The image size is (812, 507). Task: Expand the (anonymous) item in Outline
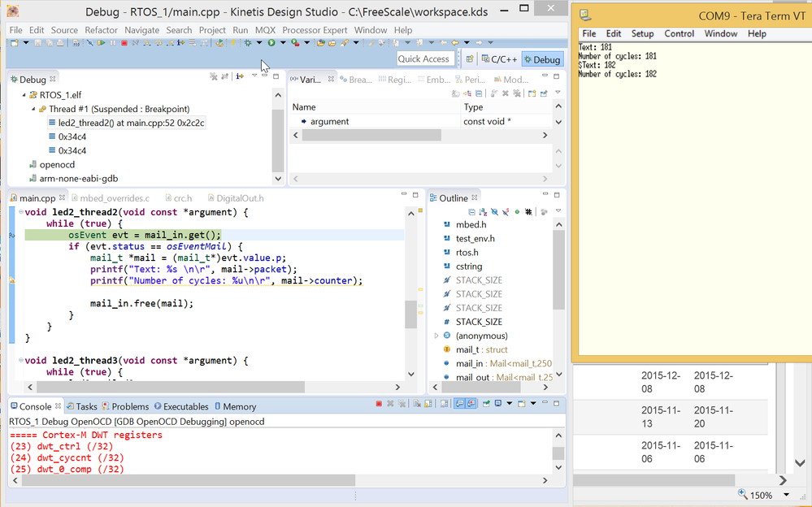click(436, 336)
